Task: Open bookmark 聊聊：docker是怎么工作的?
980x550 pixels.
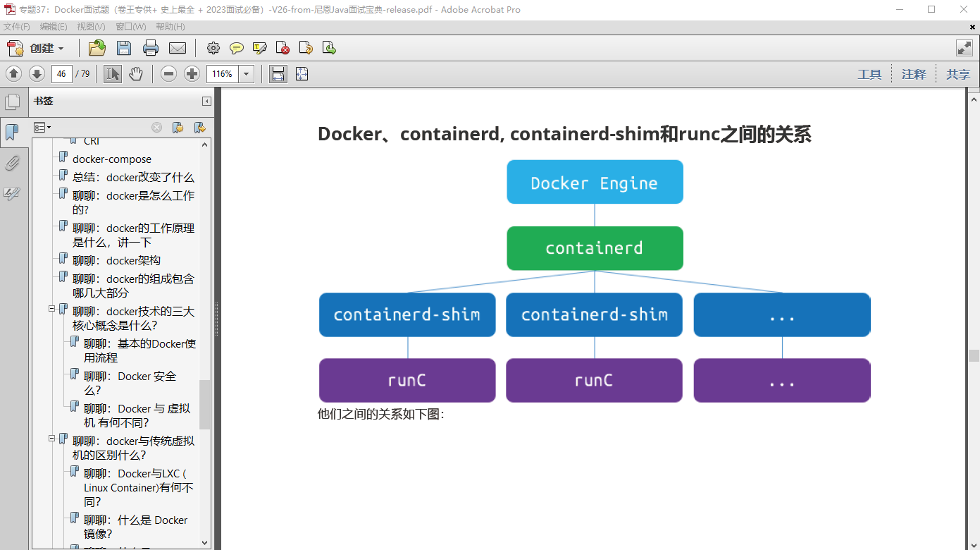Action: click(133, 202)
